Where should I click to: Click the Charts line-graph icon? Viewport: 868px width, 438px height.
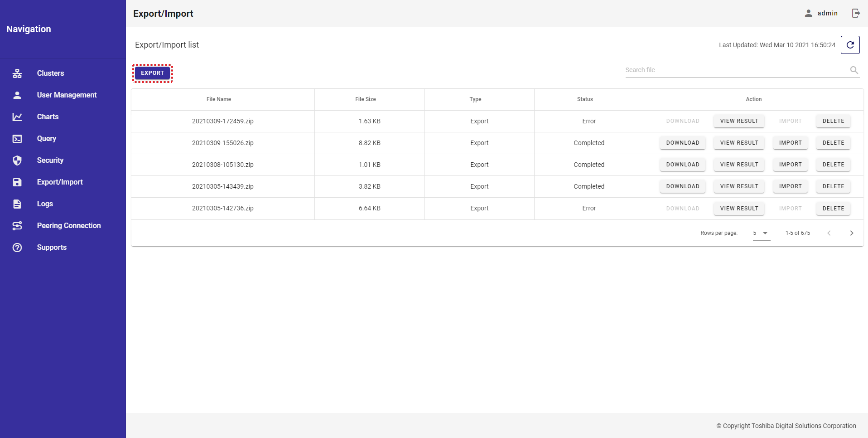pos(17,117)
